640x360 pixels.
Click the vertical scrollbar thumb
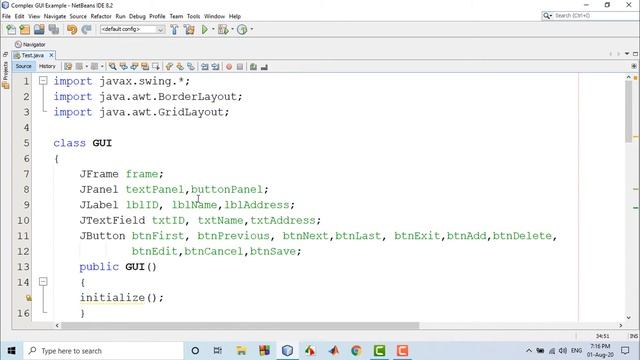[629, 111]
